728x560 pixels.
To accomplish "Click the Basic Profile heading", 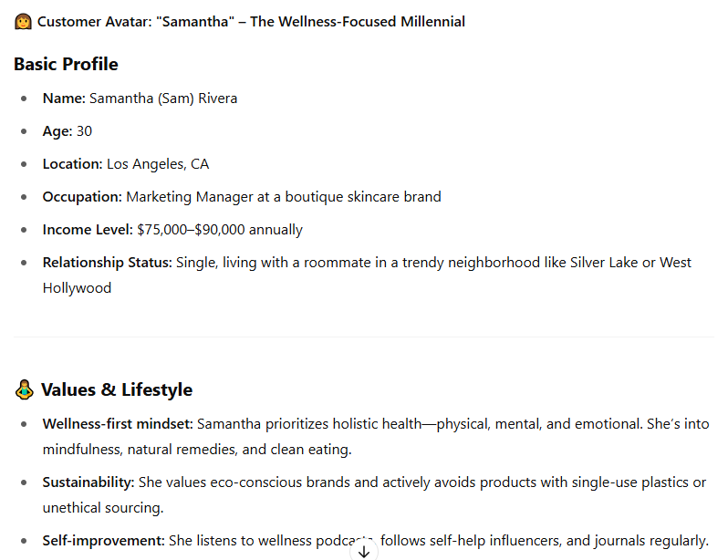I will pyautogui.click(x=66, y=64).
